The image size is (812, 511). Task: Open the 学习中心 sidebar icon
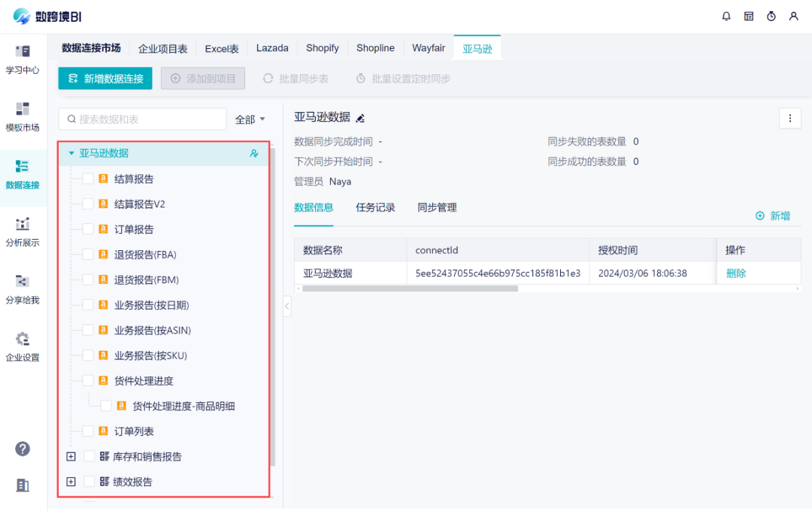[23, 60]
